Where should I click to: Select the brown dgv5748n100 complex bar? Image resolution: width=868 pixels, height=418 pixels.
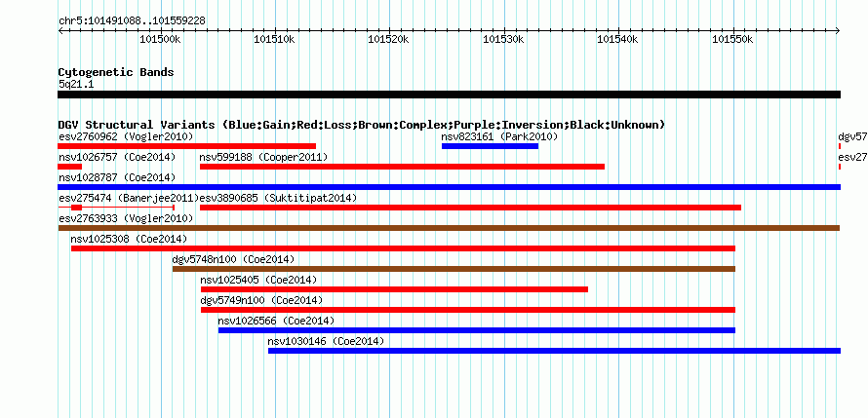454,269
